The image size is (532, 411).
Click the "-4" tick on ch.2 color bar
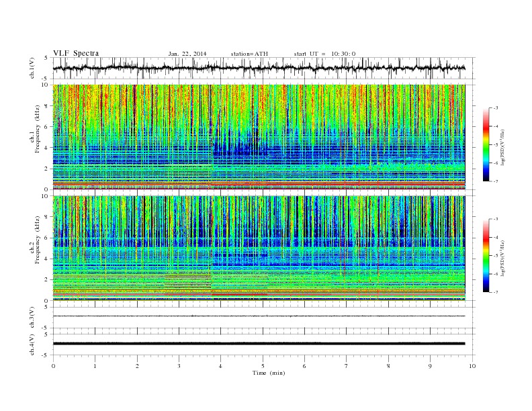pyautogui.click(x=495, y=237)
